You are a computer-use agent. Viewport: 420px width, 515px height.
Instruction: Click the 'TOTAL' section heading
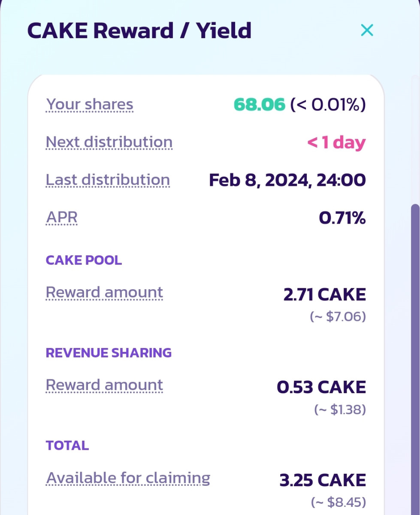tap(67, 445)
